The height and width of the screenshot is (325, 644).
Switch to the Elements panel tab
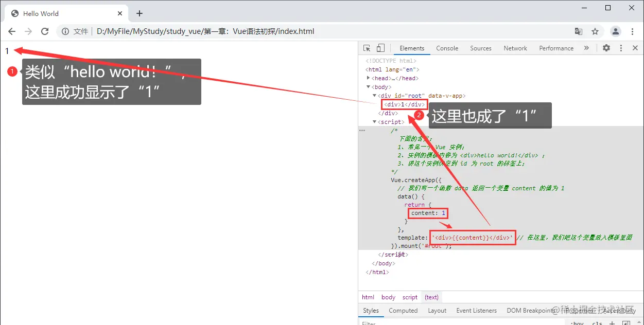tap(412, 48)
